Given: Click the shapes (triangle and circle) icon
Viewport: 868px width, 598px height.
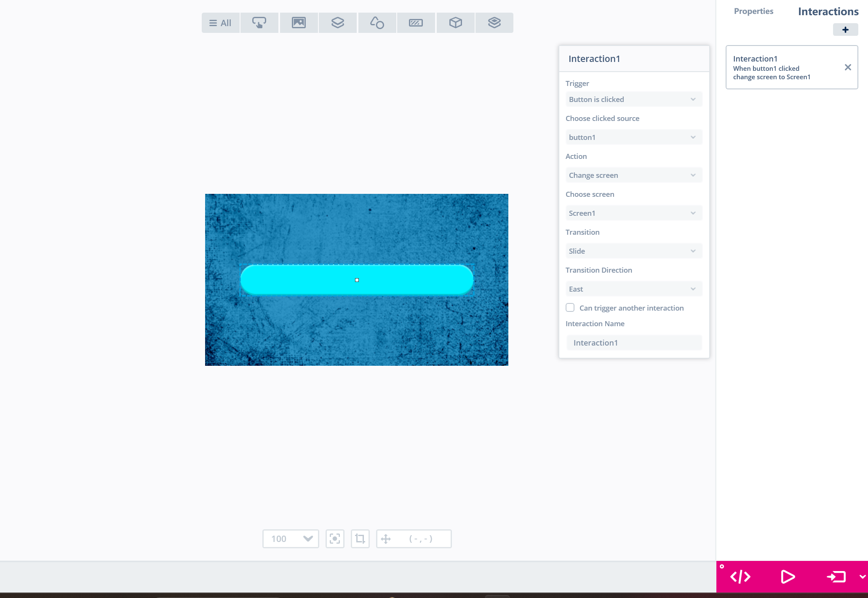Looking at the screenshot, I should click(x=377, y=23).
